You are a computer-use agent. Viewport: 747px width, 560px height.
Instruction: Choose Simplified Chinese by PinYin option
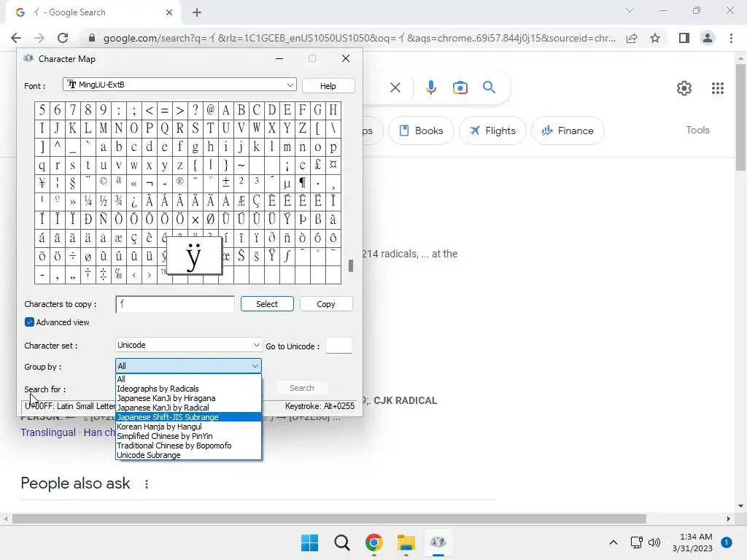[x=188, y=436]
